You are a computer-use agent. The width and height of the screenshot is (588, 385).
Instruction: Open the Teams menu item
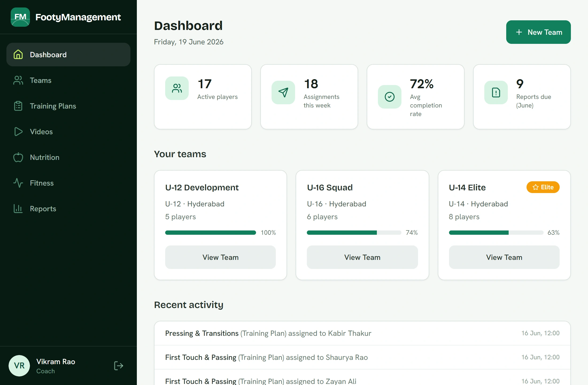pyautogui.click(x=68, y=80)
